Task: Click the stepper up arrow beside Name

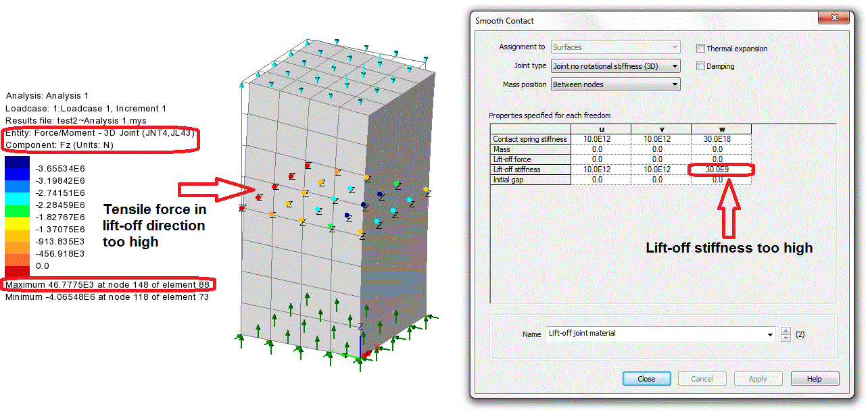Action: [x=785, y=330]
